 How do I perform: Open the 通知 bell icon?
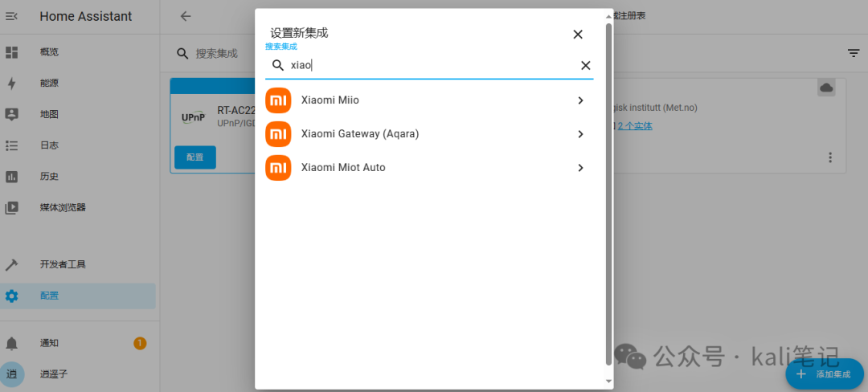11,343
